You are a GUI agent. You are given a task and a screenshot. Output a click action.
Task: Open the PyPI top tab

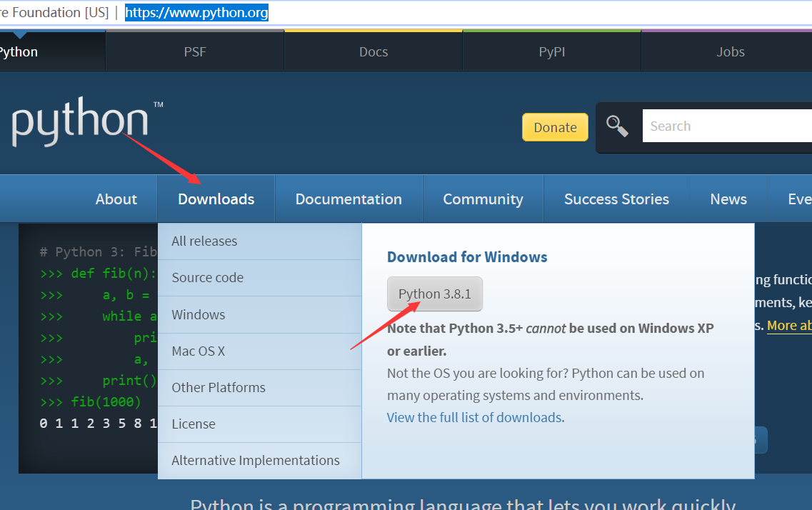552,51
